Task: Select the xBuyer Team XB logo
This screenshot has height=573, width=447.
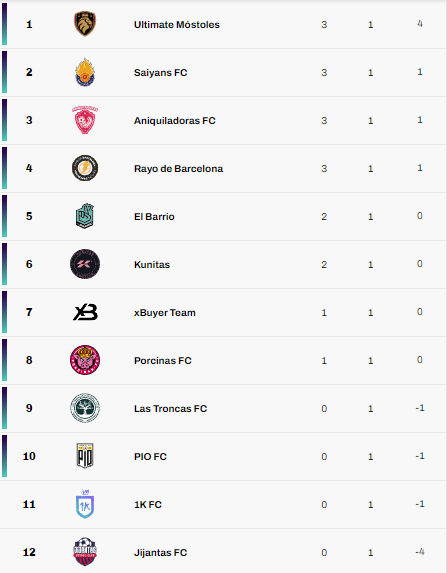Action: [86, 312]
